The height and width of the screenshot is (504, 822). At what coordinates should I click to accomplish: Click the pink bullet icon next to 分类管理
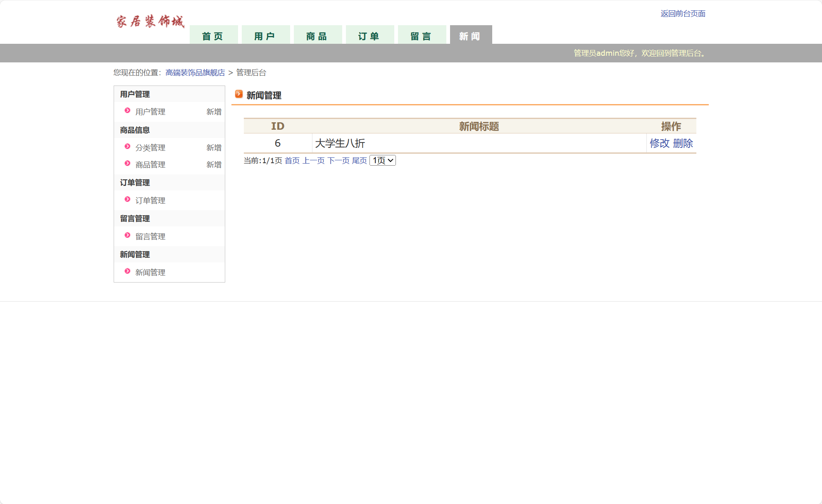click(x=127, y=146)
